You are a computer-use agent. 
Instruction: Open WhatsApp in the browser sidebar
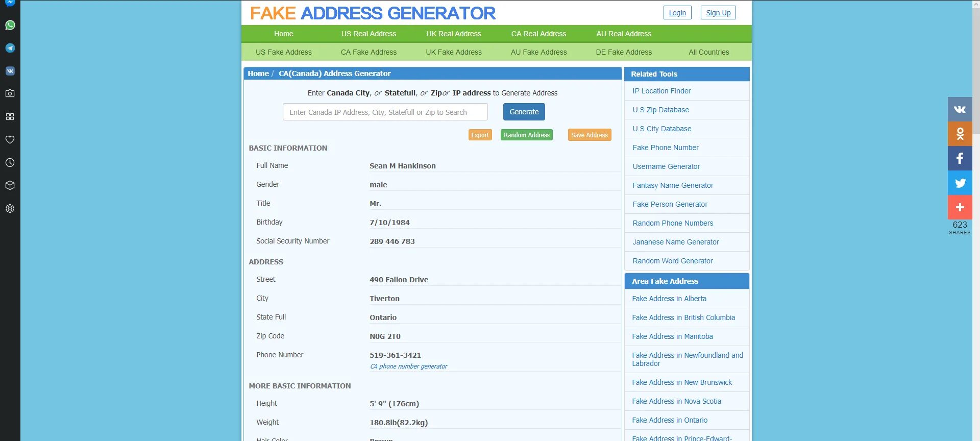10,25
